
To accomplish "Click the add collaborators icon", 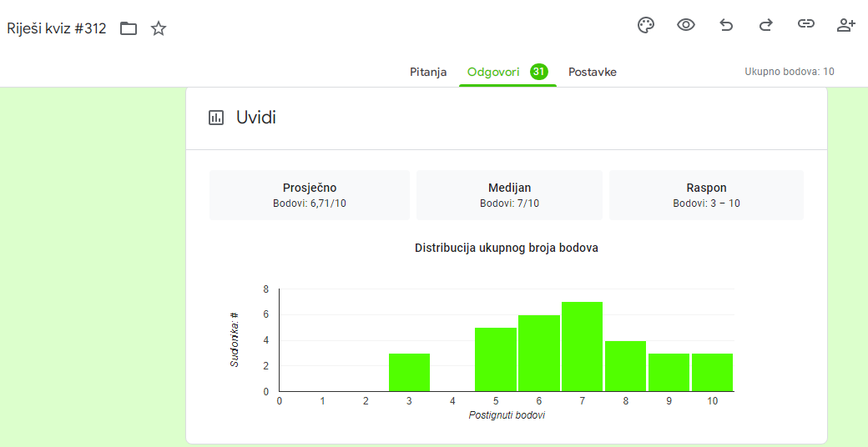I will (845, 25).
